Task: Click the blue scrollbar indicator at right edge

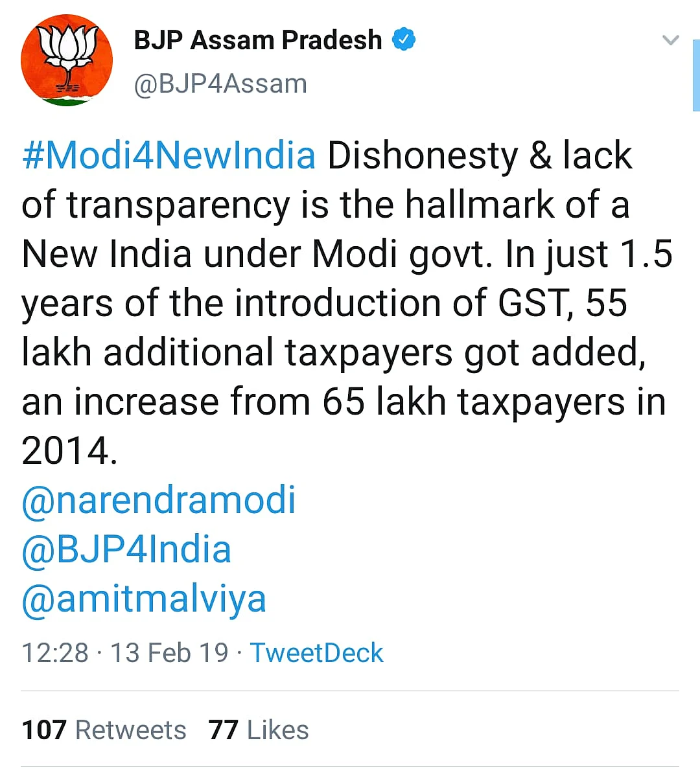Action: click(696, 75)
